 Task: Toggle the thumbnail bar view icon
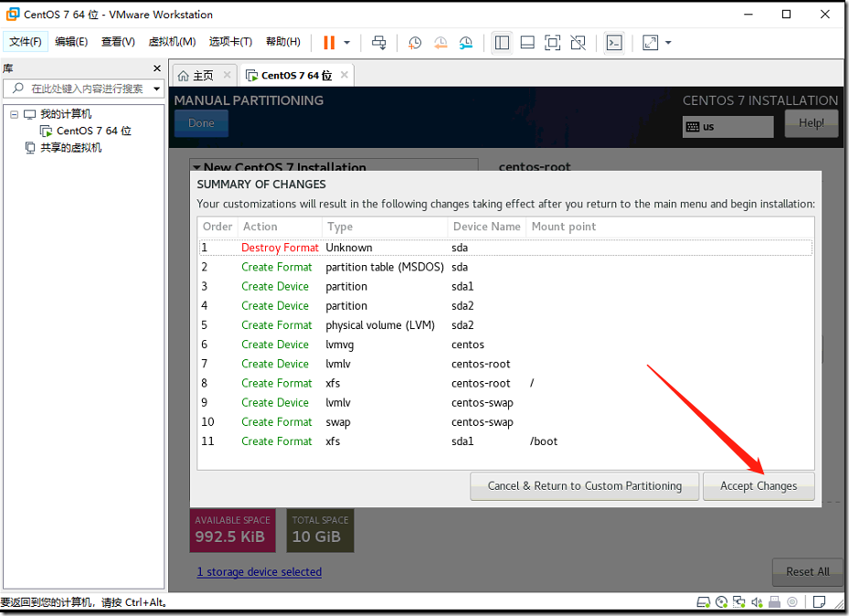[x=527, y=42]
